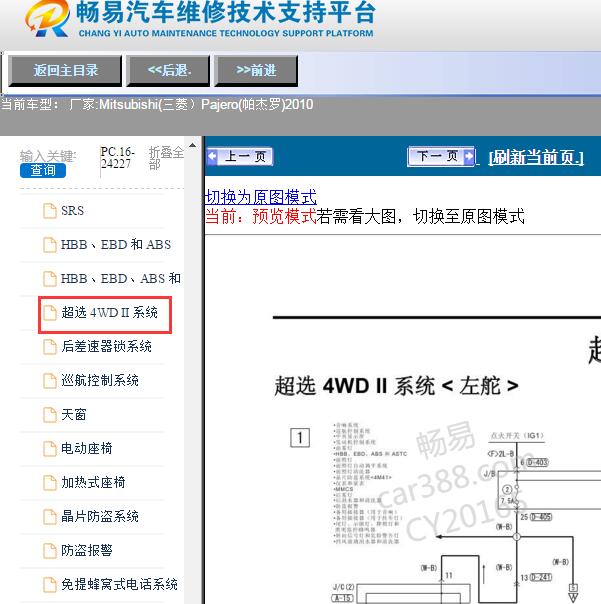Image resolution: width=601 pixels, height=604 pixels.
Task: Refresh current page via 刷新当前页 link
Action: click(536, 157)
